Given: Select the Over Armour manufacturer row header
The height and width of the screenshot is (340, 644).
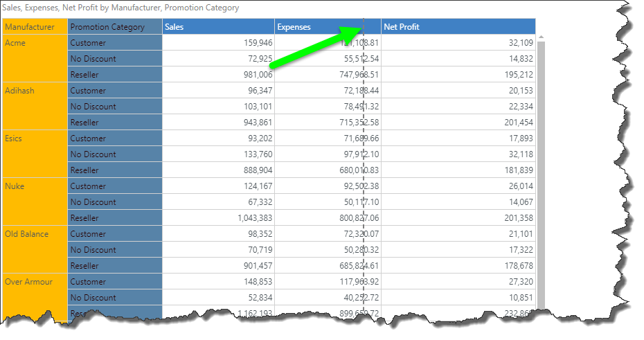Looking at the screenshot, I should [x=35, y=282].
